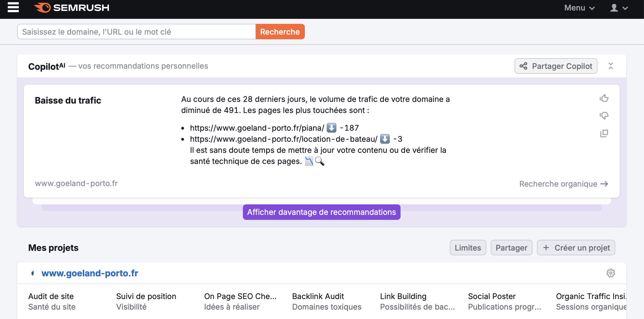Open project settings gear icon
644x319 pixels.
click(611, 273)
